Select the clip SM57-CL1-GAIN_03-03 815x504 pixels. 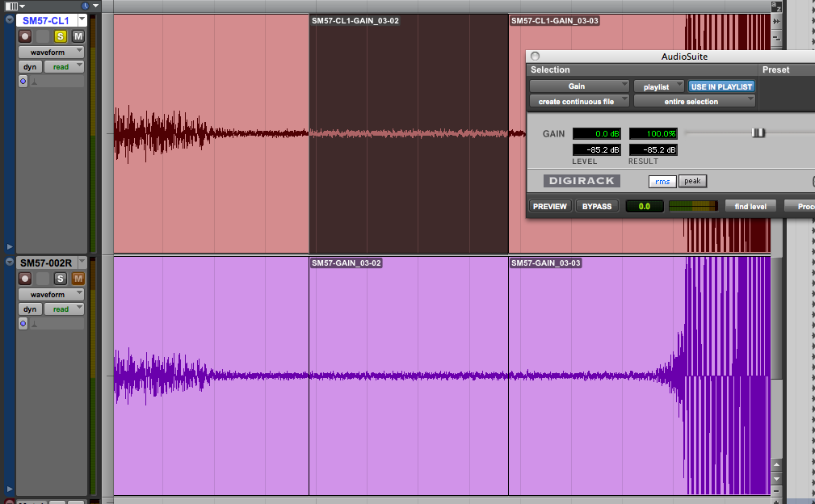click(x=555, y=21)
